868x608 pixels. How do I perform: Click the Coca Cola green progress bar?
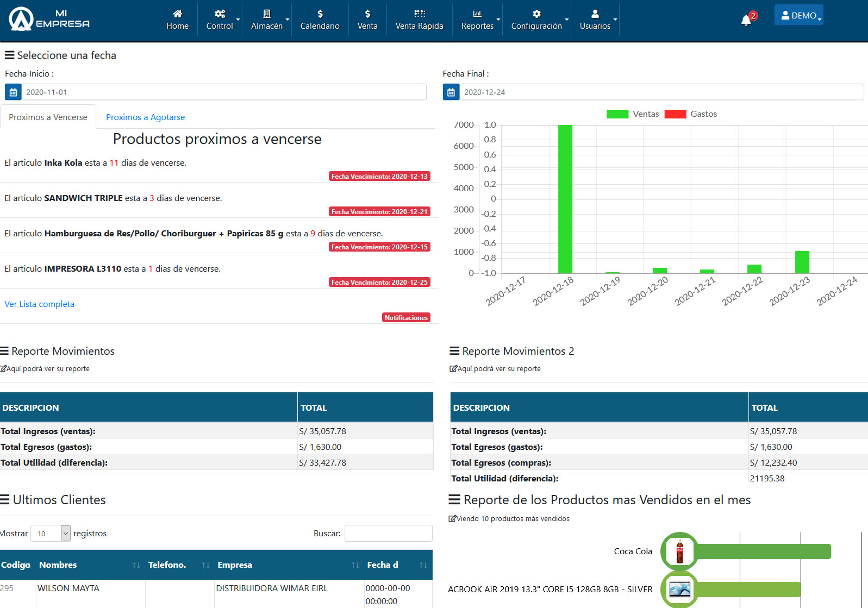tap(763, 551)
